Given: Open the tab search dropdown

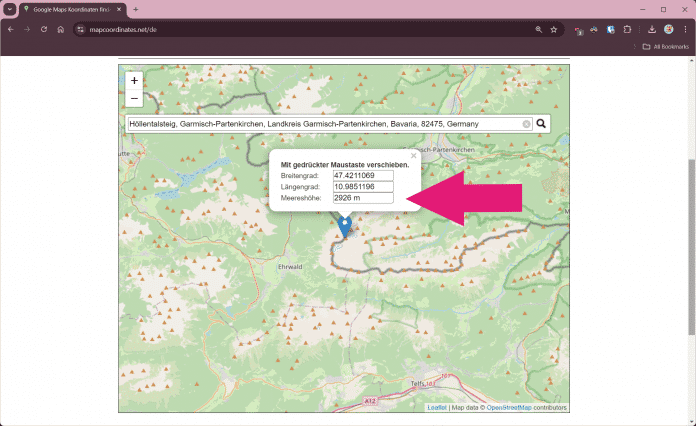Looking at the screenshot, I should coord(9,9).
